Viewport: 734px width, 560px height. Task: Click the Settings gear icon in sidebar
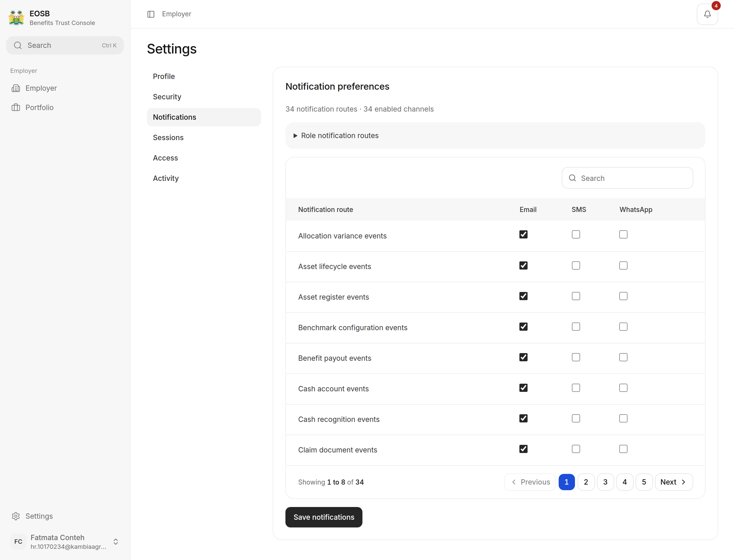click(16, 516)
